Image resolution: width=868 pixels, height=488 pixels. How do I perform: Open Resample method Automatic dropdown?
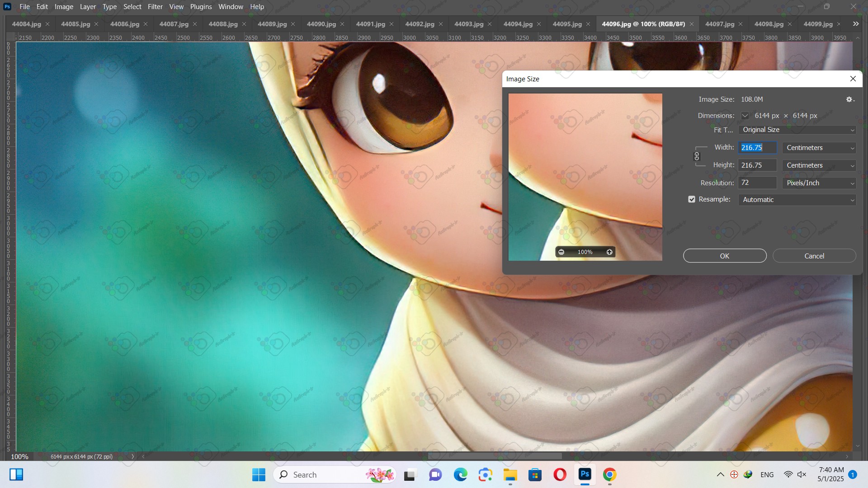pos(797,200)
